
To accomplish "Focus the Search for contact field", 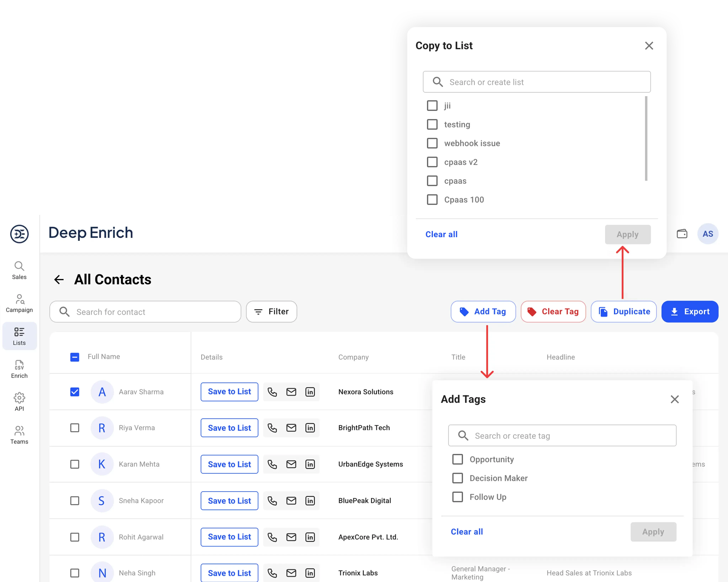I will (x=145, y=311).
